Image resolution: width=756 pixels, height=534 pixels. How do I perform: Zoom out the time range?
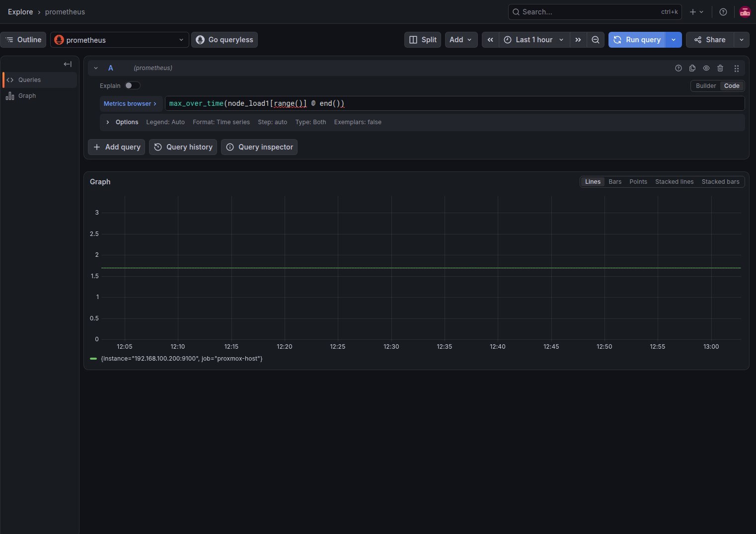click(x=595, y=40)
